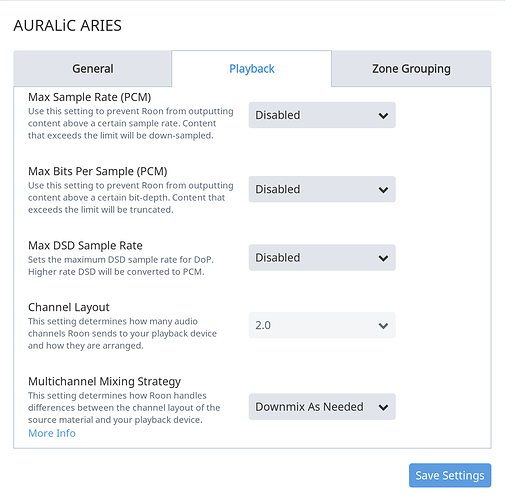Select the Playback tab
Viewport: 505px width, 500px height.
point(252,69)
